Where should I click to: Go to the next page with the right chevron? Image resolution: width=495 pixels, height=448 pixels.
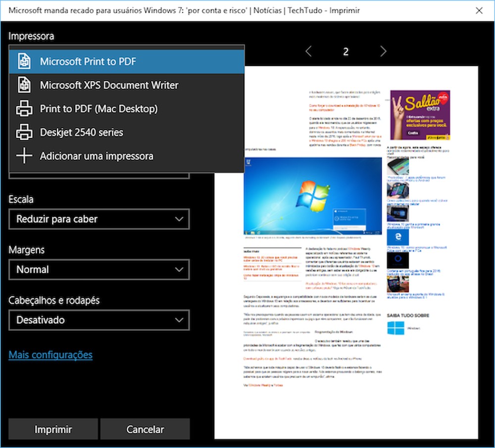(384, 51)
